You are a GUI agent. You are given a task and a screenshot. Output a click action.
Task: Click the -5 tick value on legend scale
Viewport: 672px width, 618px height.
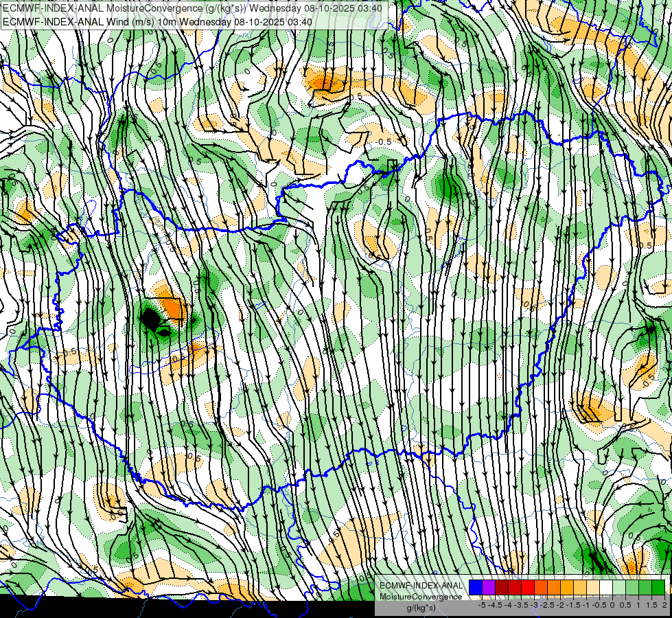[x=482, y=605]
